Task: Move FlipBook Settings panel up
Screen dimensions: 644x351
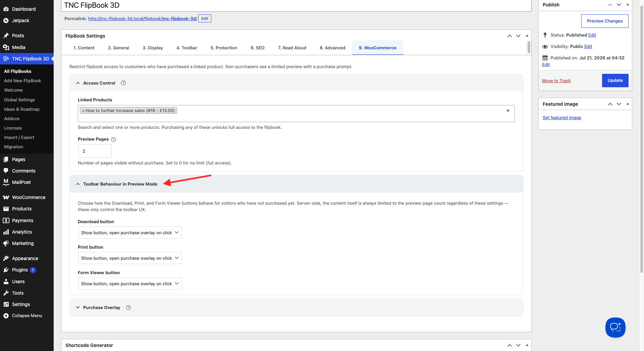Action: [509, 36]
